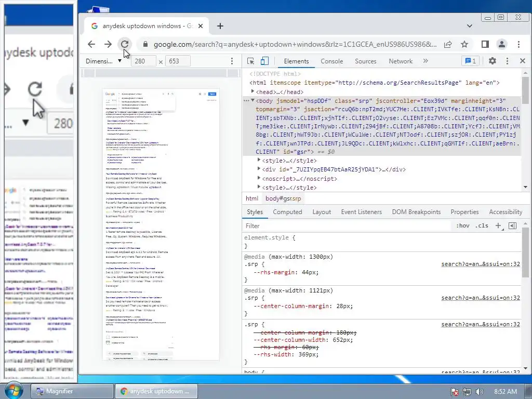Open the Styles pane tab
The width and height of the screenshot is (532, 399).
click(x=255, y=212)
